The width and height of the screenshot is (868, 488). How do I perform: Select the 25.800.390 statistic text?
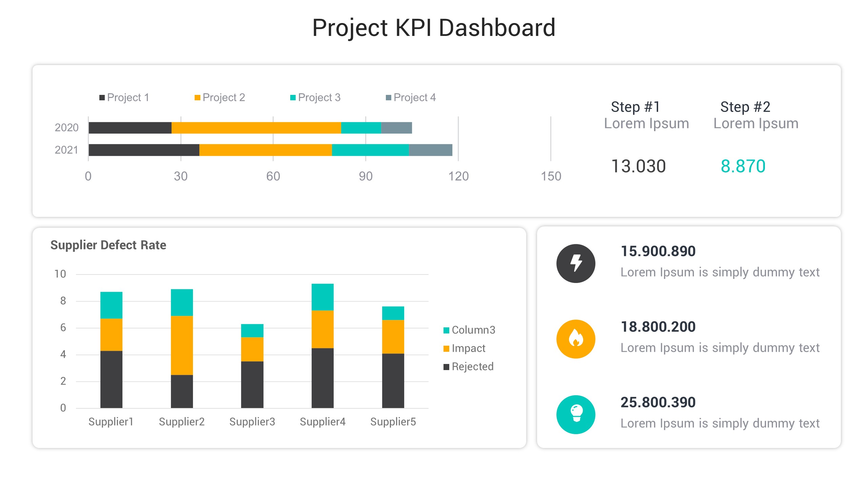coord(658,402)
